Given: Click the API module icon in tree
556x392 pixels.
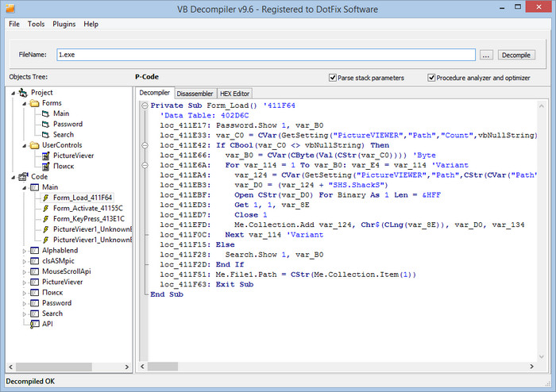Looking at the screenshot, I should [34, 324].
